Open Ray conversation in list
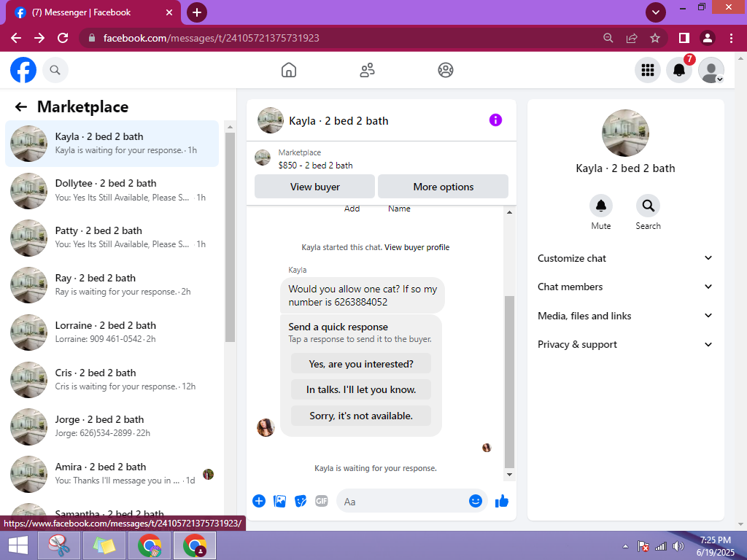This screenshot has height=560, width=747. tap(112, 285)
